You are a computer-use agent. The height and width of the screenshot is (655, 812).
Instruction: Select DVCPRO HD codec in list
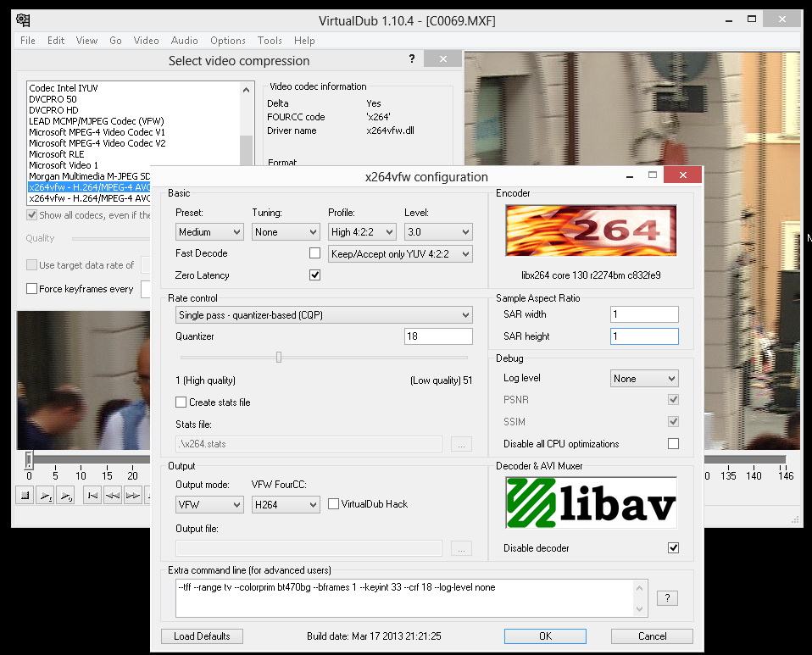pyautogui.click(x=54, y=110)
